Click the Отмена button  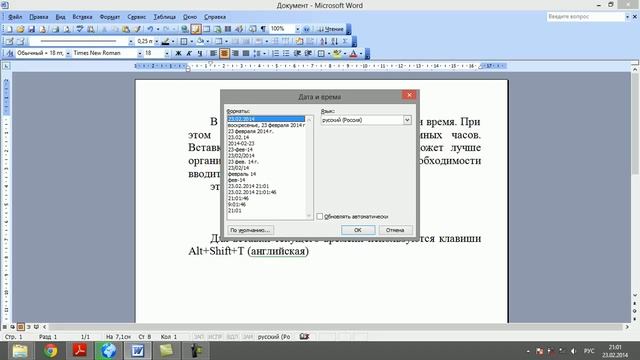tap(395, 230)
